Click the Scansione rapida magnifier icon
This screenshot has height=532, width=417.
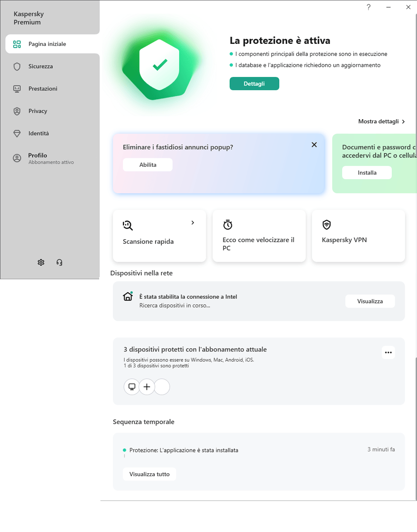coord(127,224)
